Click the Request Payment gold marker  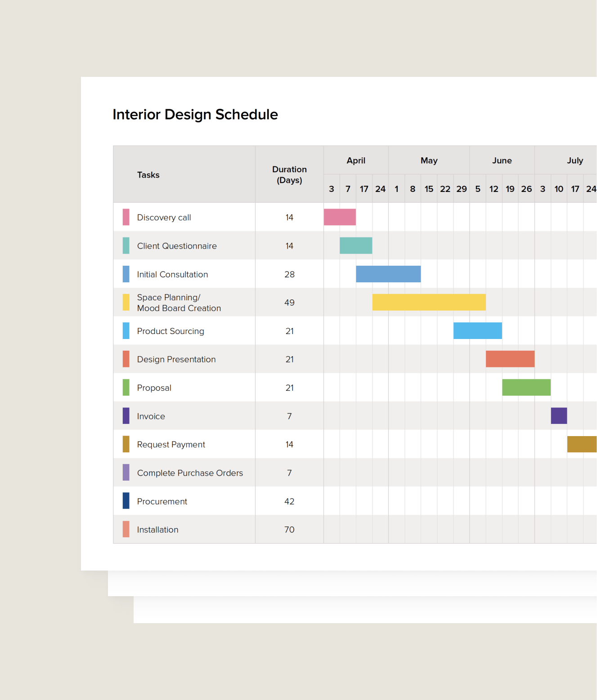click(126, 444)
